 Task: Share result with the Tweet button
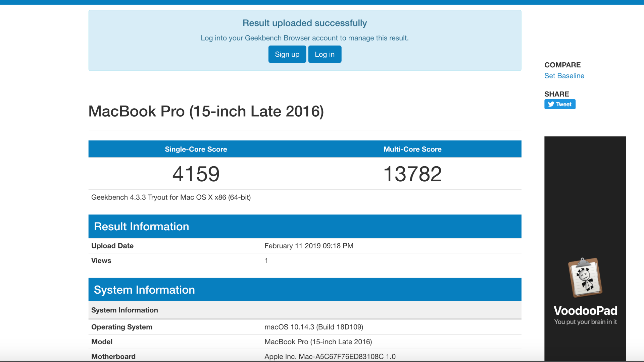560,104
